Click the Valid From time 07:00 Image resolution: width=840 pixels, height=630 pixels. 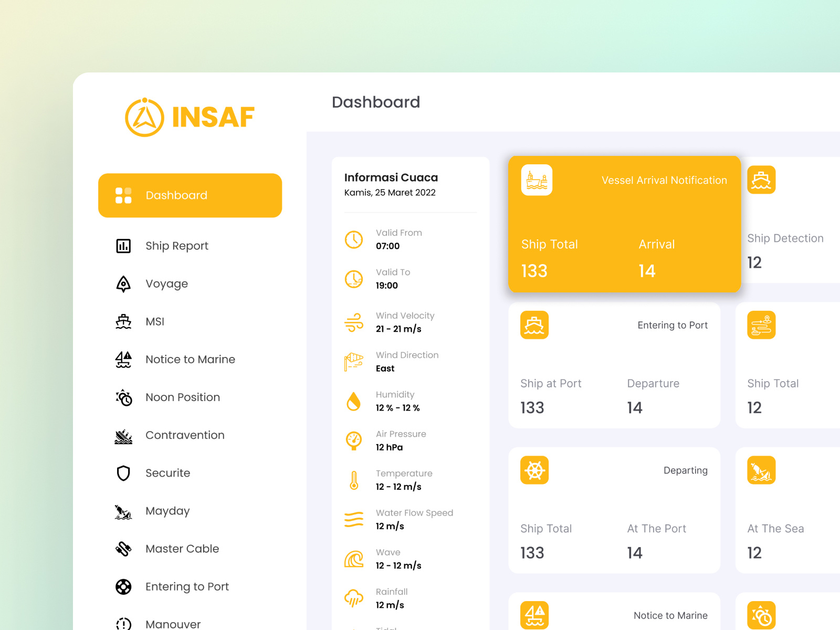[387, 246]
